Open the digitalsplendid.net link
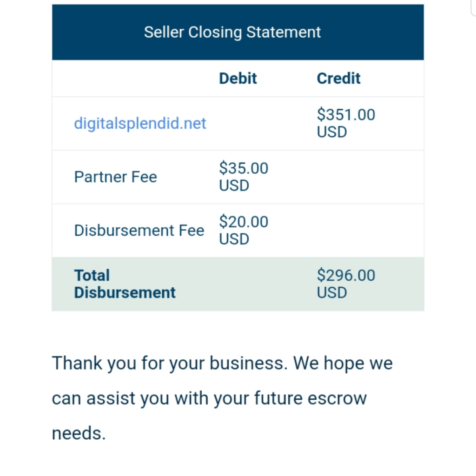The image size is (476, 476). pos(140,123)
